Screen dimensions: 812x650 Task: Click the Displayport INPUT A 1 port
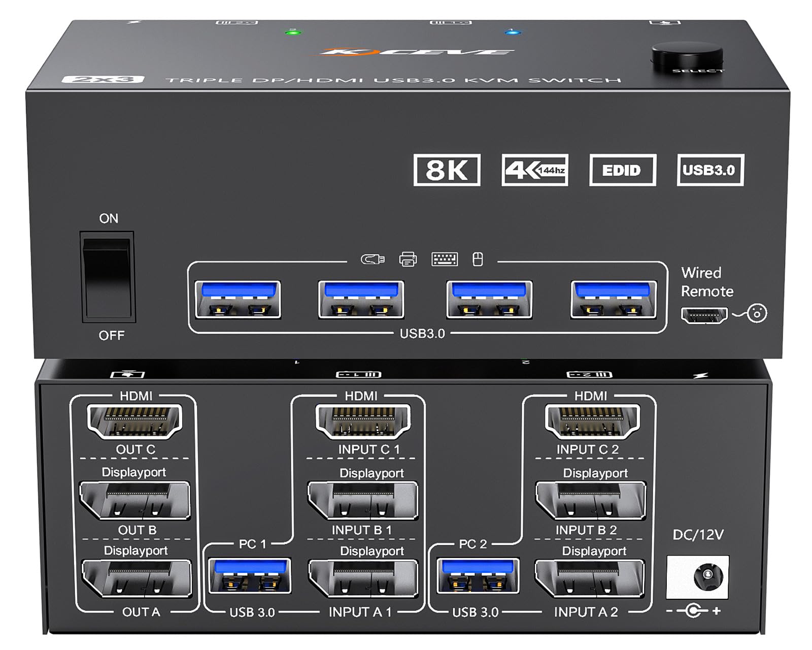pos(363,579)
